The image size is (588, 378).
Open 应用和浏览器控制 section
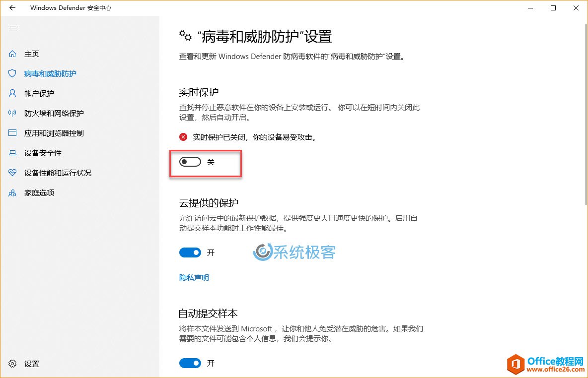pyautogui.click(x=54, y=133)
